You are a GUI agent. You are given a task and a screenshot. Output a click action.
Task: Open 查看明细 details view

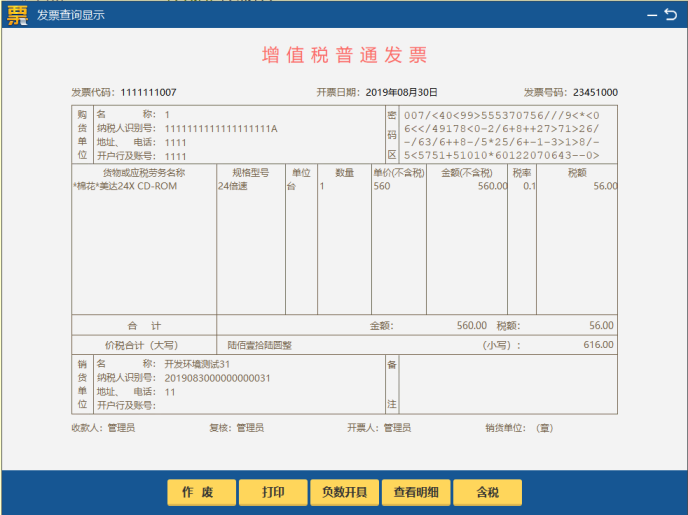pos(416,492)
